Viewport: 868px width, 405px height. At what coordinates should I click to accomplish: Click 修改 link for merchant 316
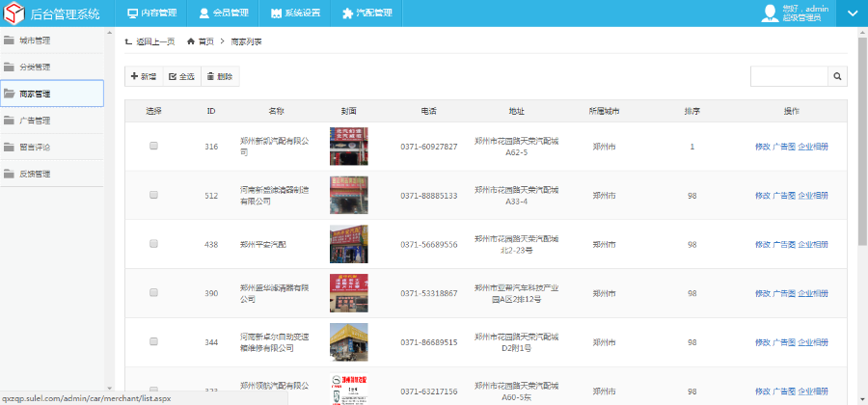(762, 147)
